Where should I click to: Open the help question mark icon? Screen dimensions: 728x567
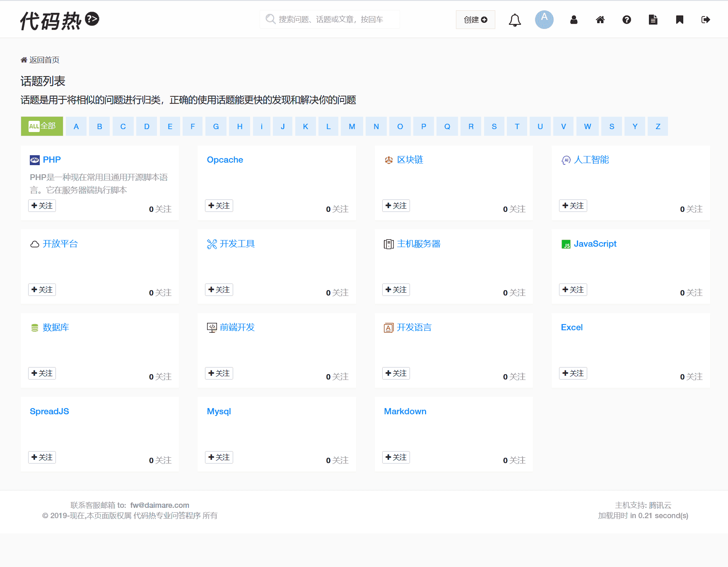tap(627, 20)
